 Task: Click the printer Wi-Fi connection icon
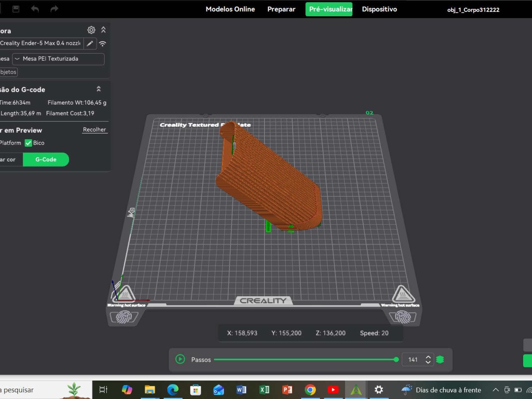[x=102, y=44]
